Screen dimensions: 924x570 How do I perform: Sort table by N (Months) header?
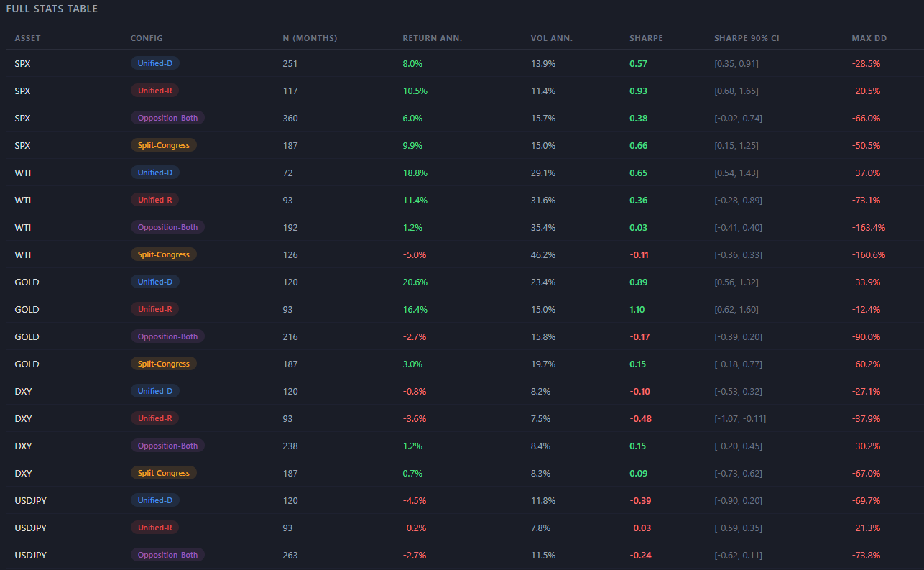[310, 38]
